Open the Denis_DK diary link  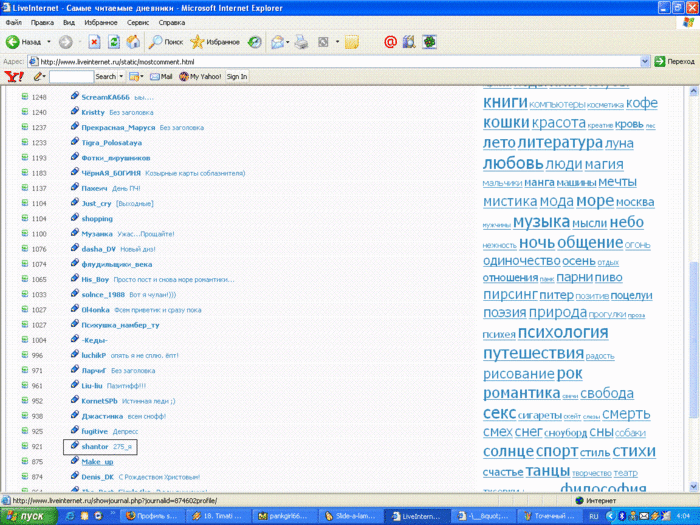[98, 477]
